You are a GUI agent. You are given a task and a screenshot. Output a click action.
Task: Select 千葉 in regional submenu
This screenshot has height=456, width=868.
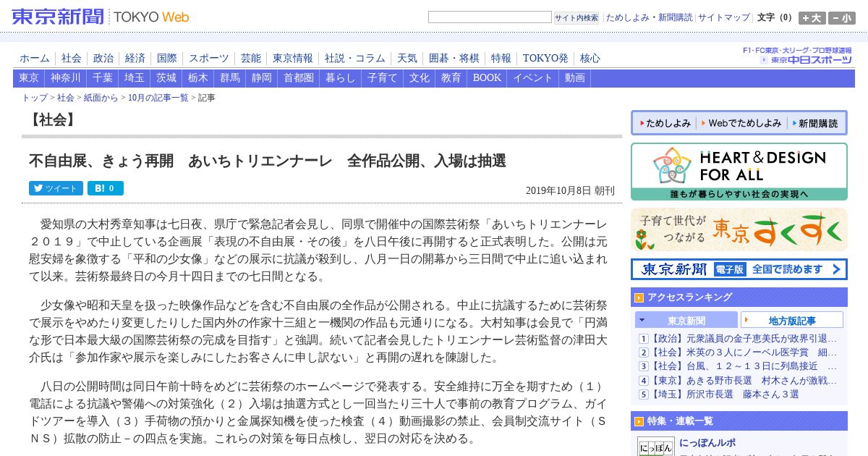pyautogui.click(x=103, y=78)
